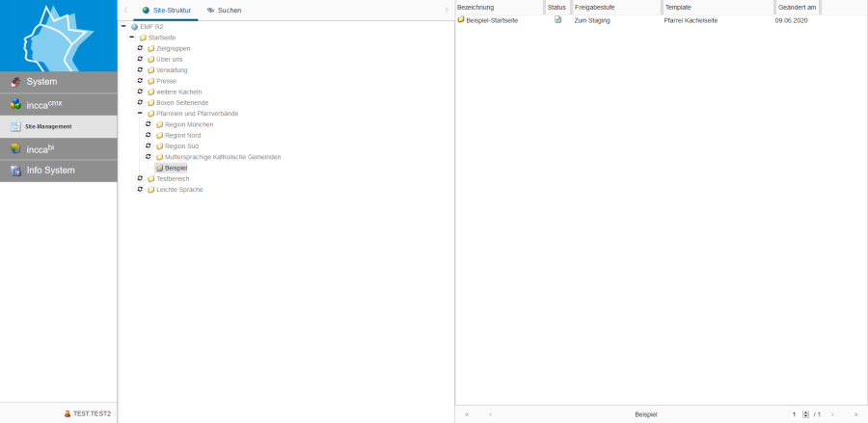Load children of Region München node
868x423 pixels.
point(149,124)
